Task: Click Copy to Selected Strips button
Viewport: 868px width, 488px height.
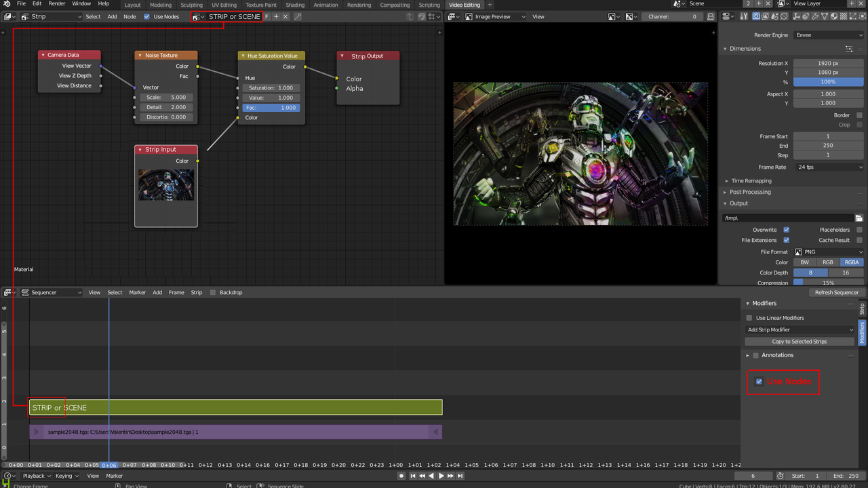Action: click(x=800, y=341)
